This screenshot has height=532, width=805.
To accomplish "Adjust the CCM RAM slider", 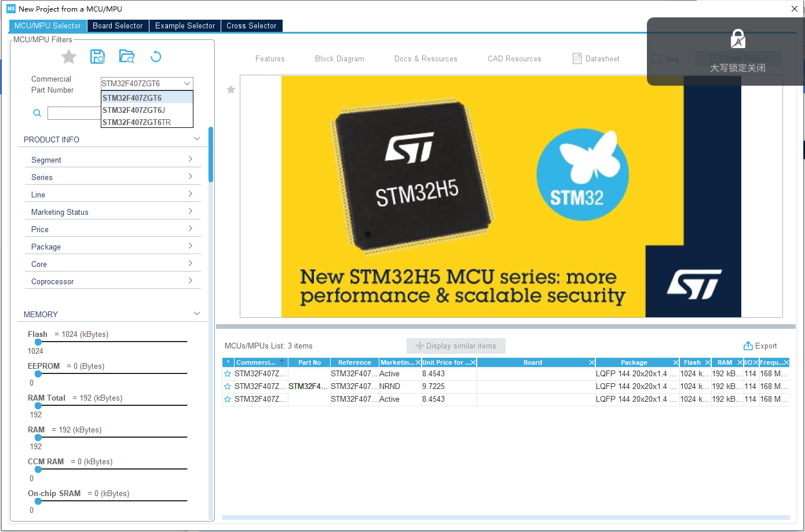I will 38,469.
